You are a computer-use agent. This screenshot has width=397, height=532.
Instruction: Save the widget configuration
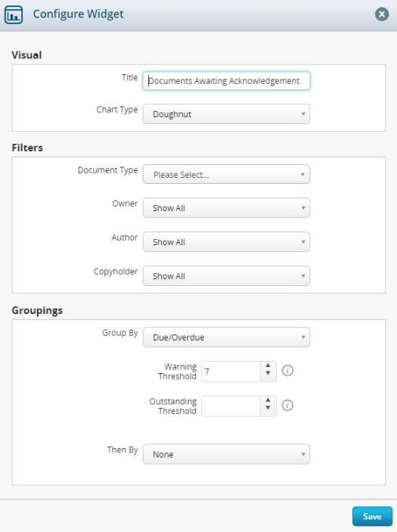[x=372, y=516]
